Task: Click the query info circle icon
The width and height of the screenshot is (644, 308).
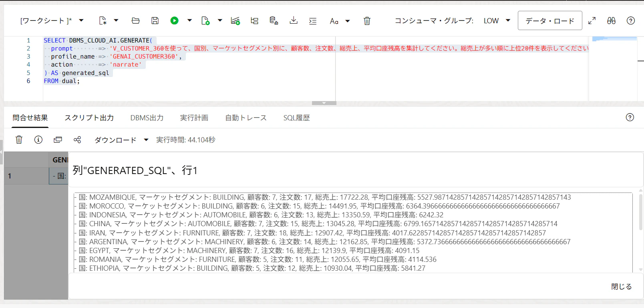Action: coord(38,140)
